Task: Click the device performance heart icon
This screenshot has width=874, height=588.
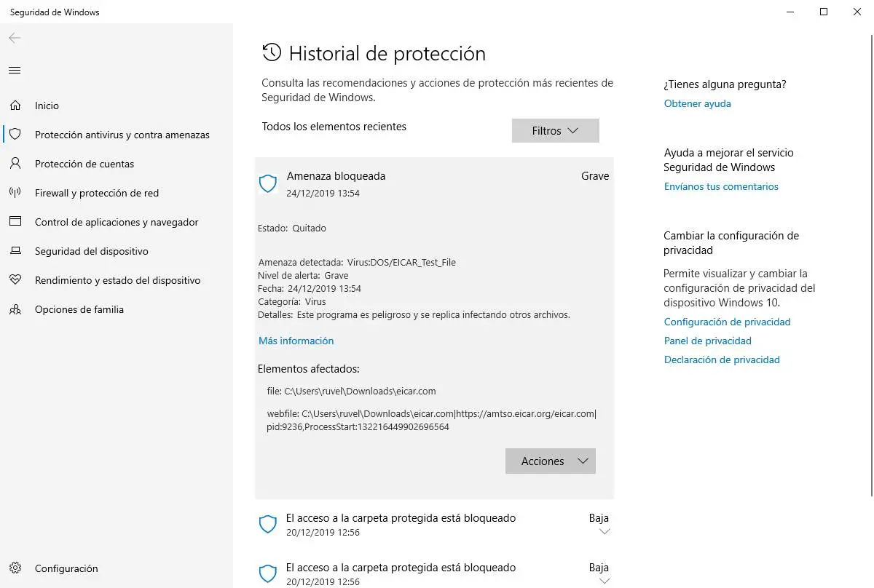Action: (15, 280)
